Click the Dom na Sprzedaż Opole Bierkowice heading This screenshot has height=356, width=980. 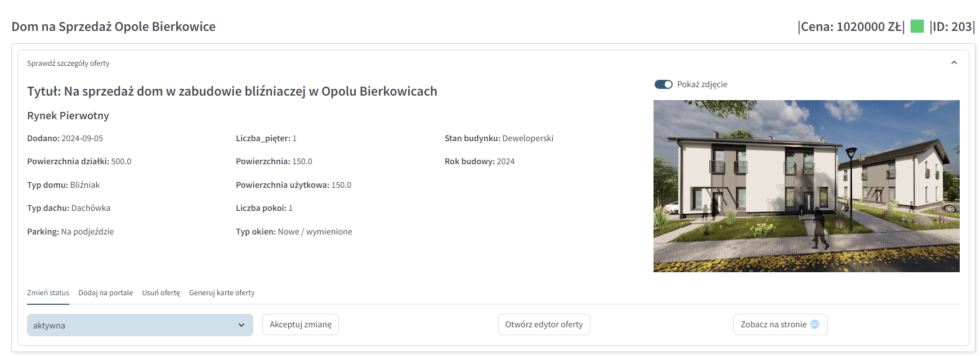[x=114, y=26]
